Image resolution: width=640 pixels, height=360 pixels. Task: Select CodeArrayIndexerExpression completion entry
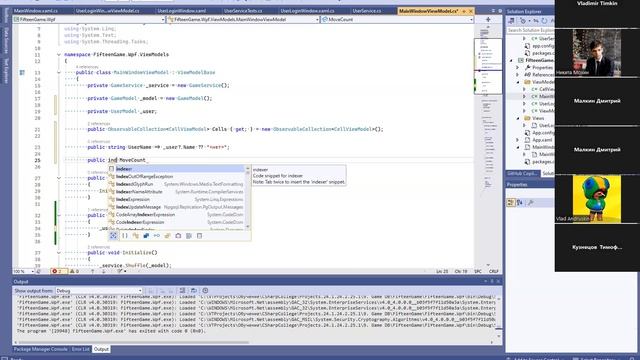(176, 215)
